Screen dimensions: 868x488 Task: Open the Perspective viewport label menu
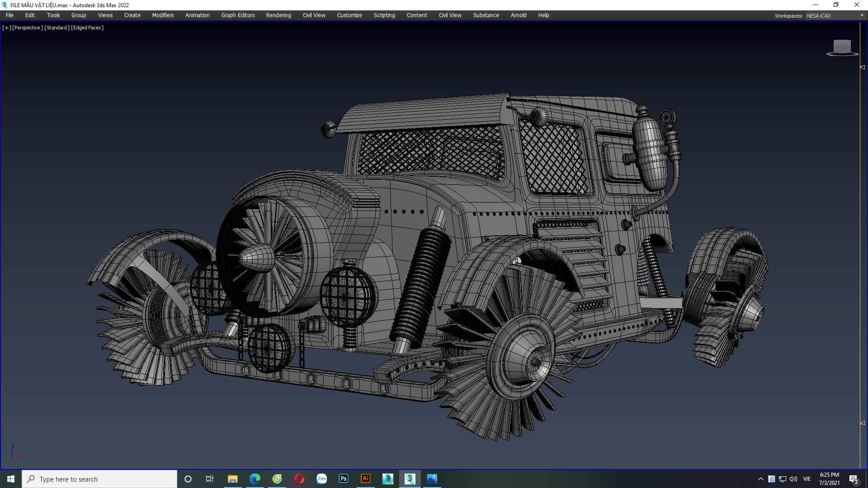28,28
